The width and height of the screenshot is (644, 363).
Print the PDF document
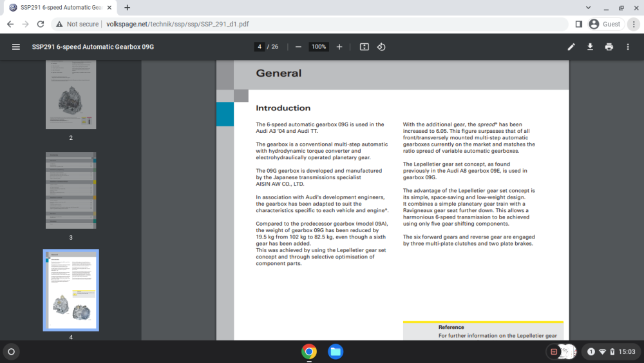pos(609,47)
